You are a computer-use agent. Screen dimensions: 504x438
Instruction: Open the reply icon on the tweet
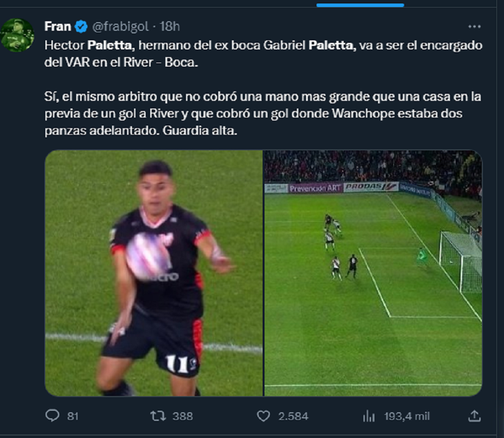pos(52,415)
